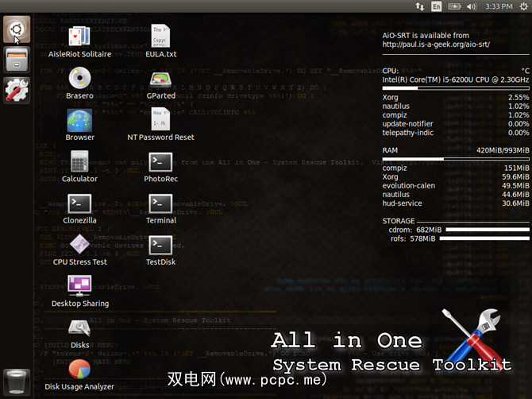The image size is (532, 399).
Task: Open the Trash in the launcher
Action: (17, 382)
